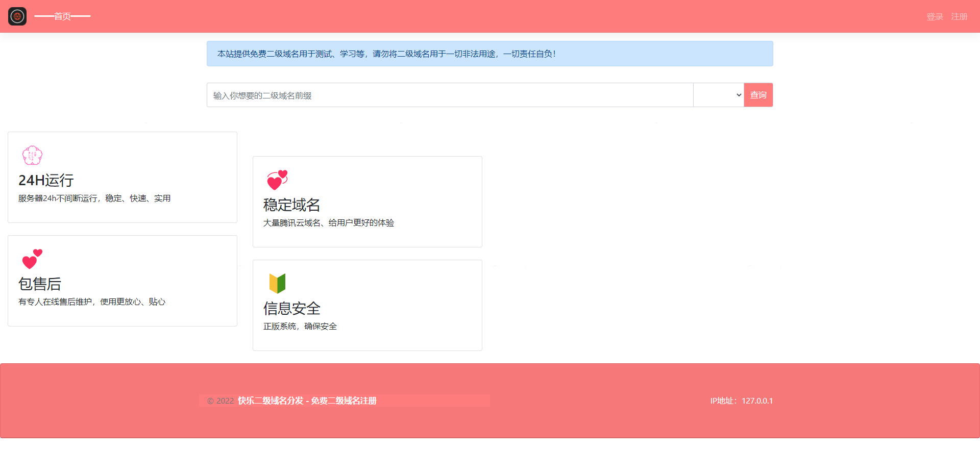Click the IP地址 127.0.0.1 footer text
Image resolution: width=980 pixels, height=476 pixels.
741,400
